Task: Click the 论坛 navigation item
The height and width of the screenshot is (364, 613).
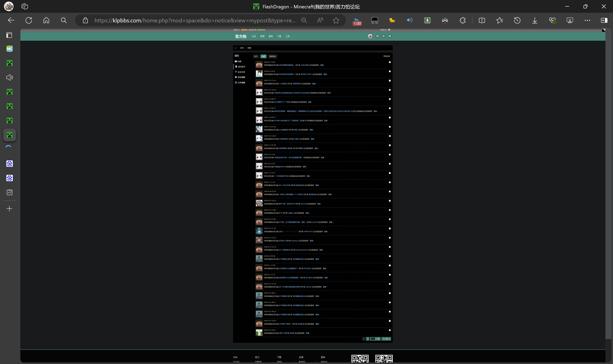Action: pyautogui.click(x=254, y=36)
